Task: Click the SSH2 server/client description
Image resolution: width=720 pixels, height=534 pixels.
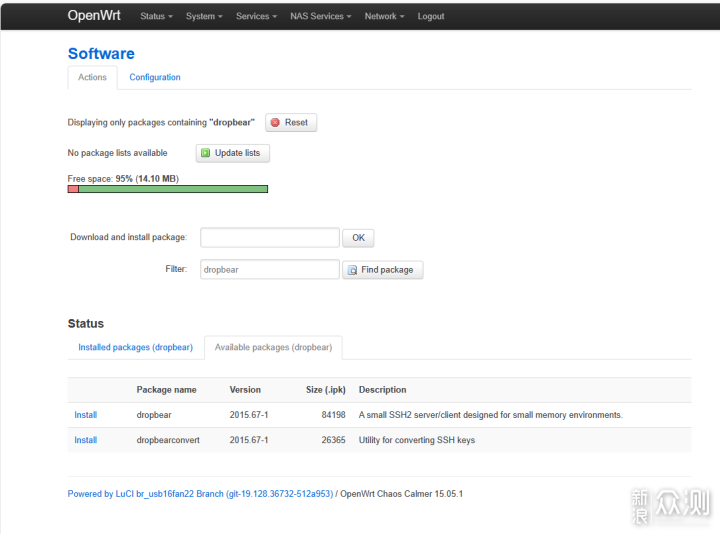Action: pyautogui.click(x=490, y=415)
